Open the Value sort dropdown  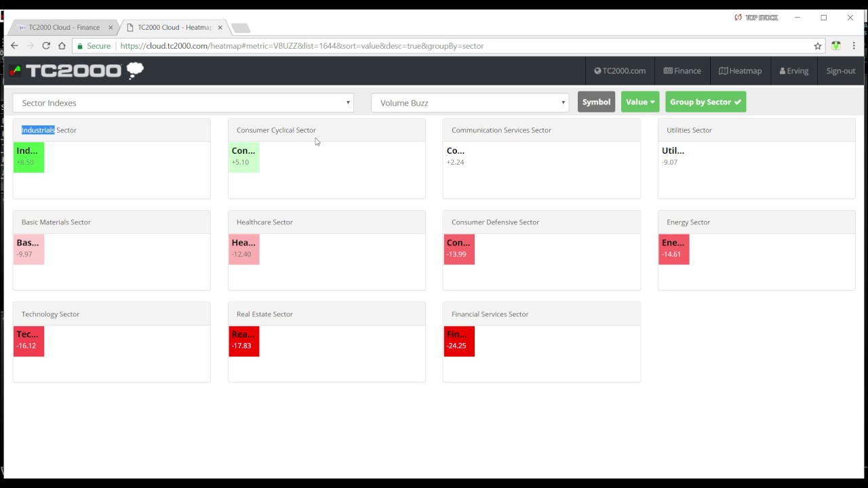(x=640, y=102)
